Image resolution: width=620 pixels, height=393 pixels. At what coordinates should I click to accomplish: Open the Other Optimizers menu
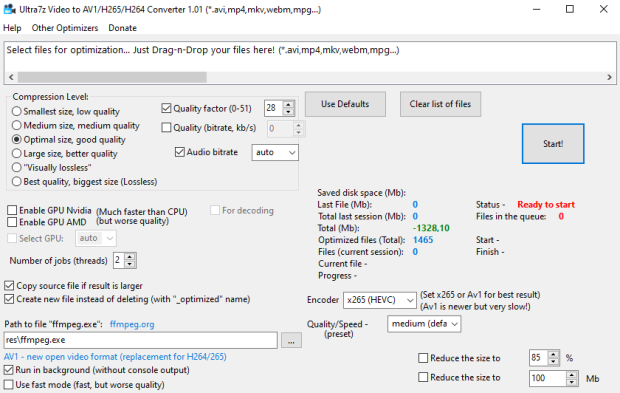[65, 28]
